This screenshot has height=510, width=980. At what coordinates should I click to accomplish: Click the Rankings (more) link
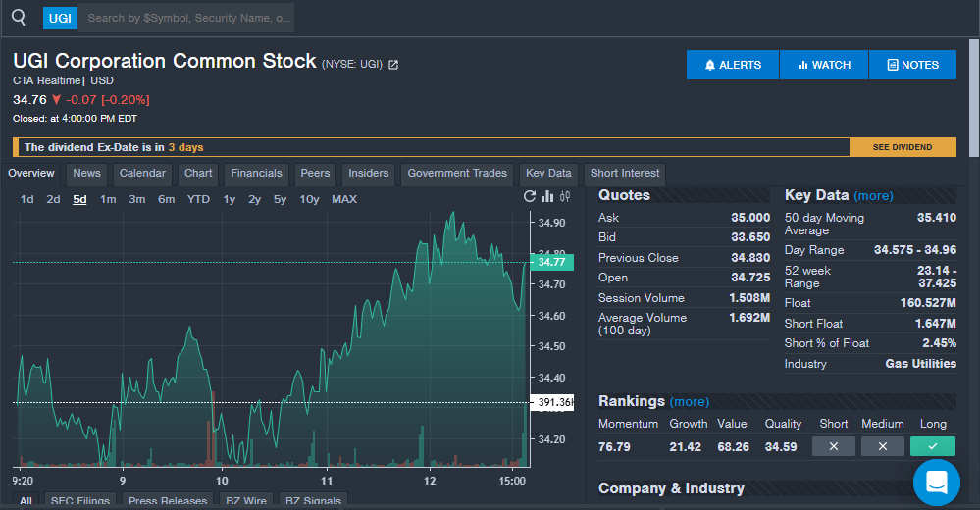(690, 402)
